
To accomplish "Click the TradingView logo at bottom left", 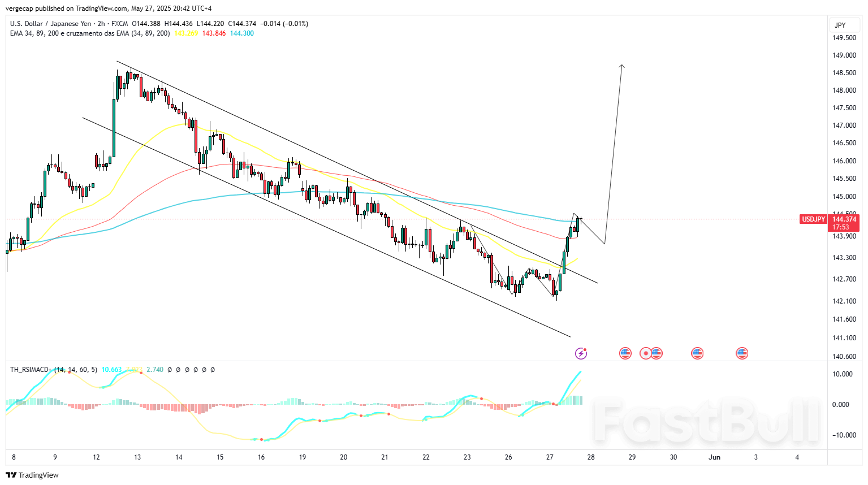I will pos(32,475).
